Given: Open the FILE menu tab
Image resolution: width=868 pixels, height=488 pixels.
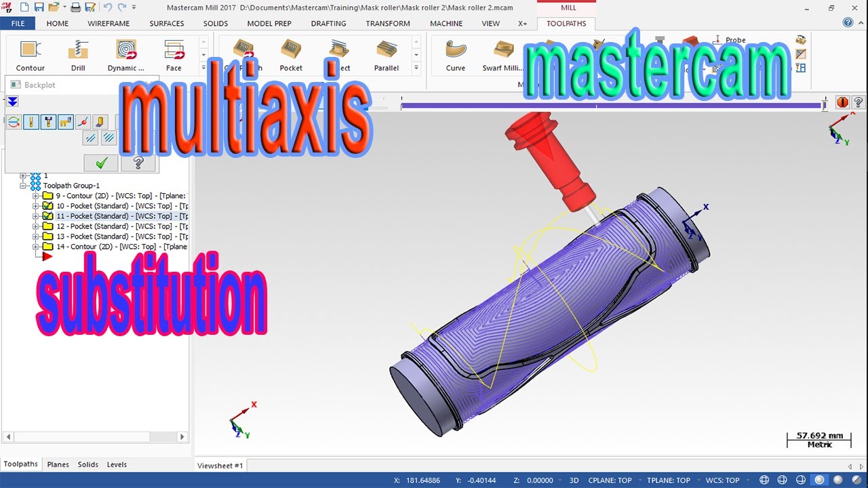Looking at the screenshot, I should tap(18, 23).
